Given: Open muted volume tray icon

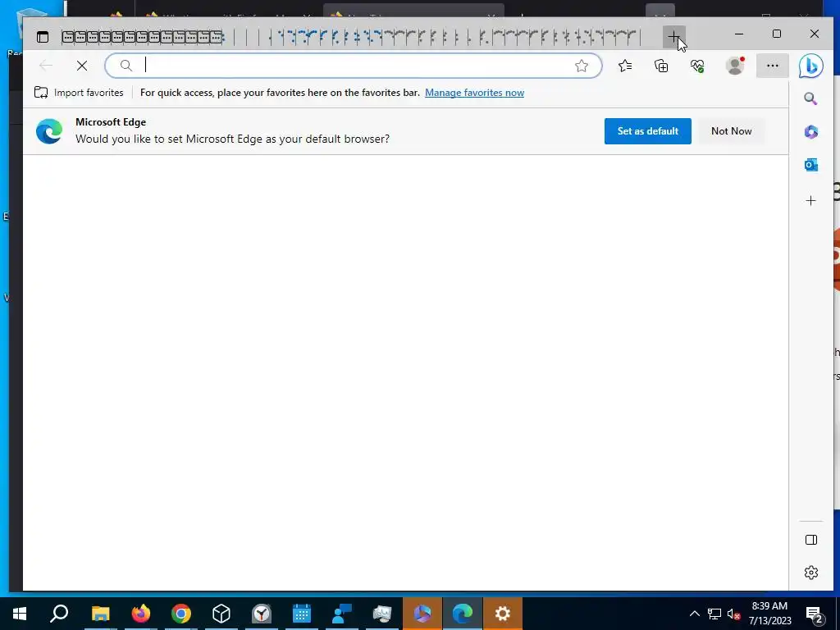Looking at the screenshot, I should pyautogui.click(x=734, y=614).
